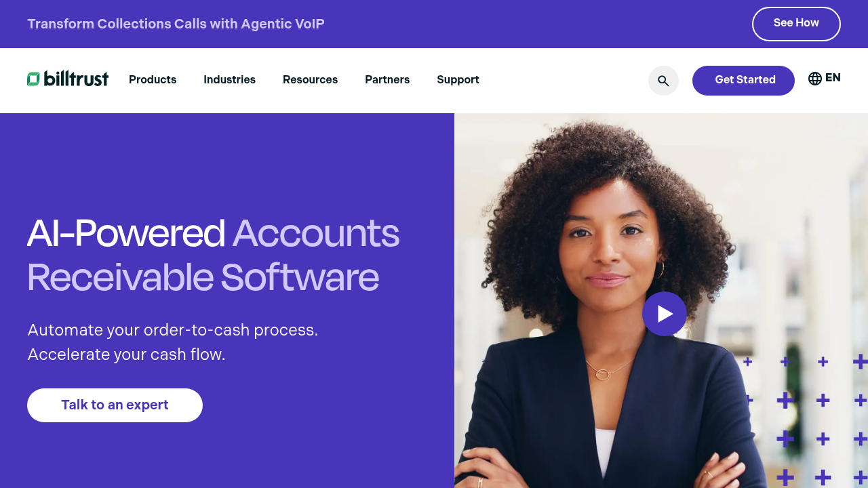The height and width of the screenshot is (488, 868).
Task: Open the Partners menu
Action: pos(387,80)
